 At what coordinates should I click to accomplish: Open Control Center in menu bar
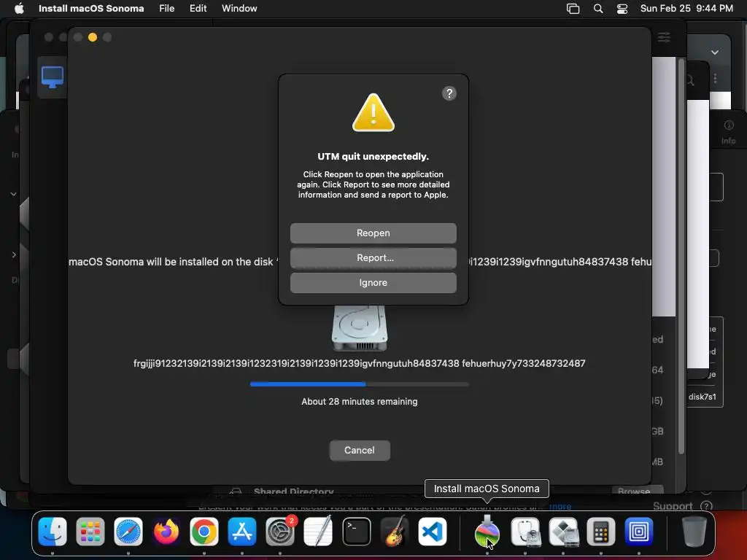[622, 9]
